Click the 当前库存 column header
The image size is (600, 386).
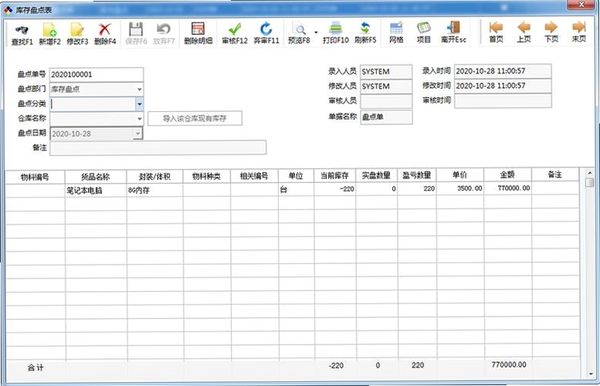pyautogui.click(x=334, y=176)
